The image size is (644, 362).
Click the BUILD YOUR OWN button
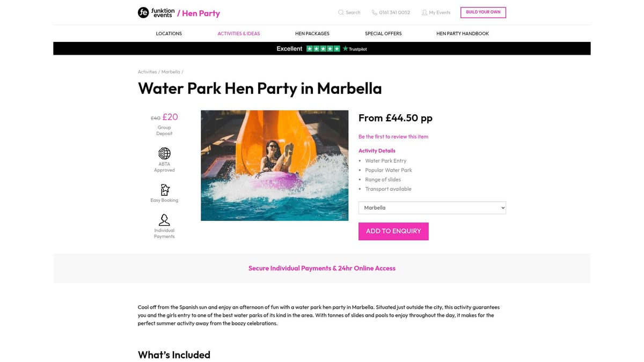click(482, 12)
